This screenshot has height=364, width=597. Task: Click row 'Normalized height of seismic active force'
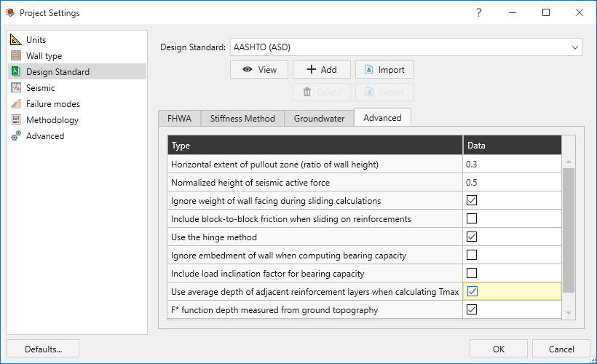pyautogui.click(x=315, y=183)
